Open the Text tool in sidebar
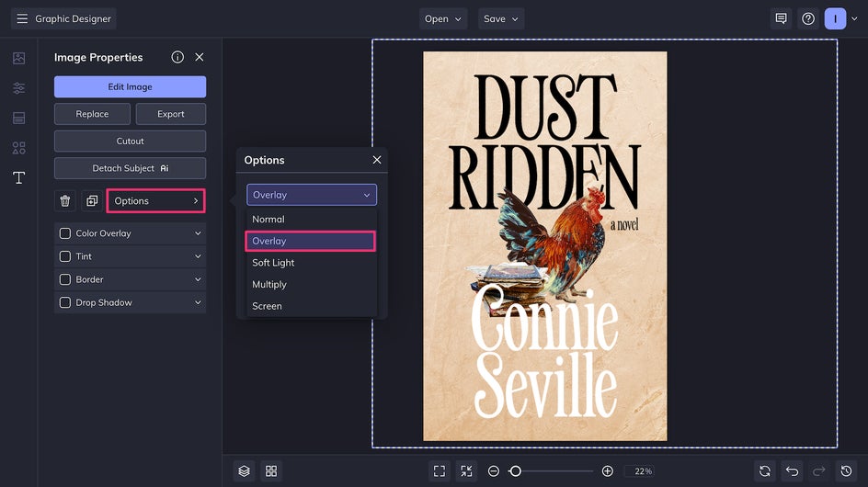868x487 pixels. click(18, 177)
